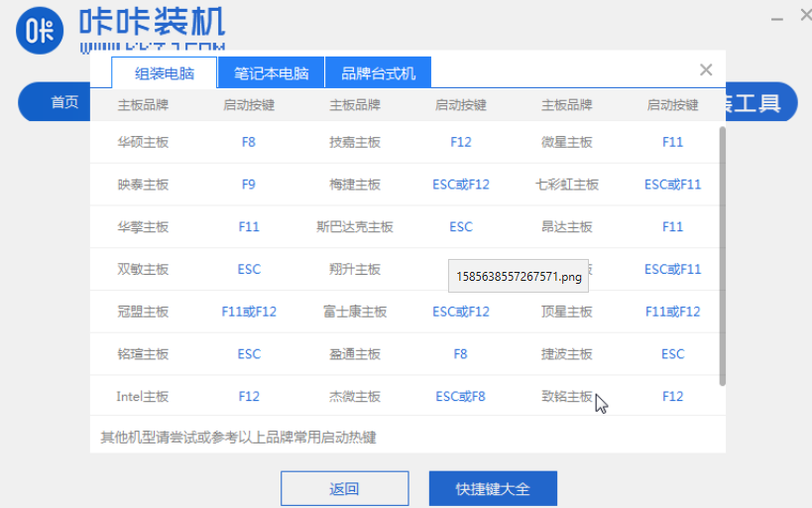Click F12 key next to 技嘉主板
The width and height of the screenshot is (812, 508).
[461, 142]
